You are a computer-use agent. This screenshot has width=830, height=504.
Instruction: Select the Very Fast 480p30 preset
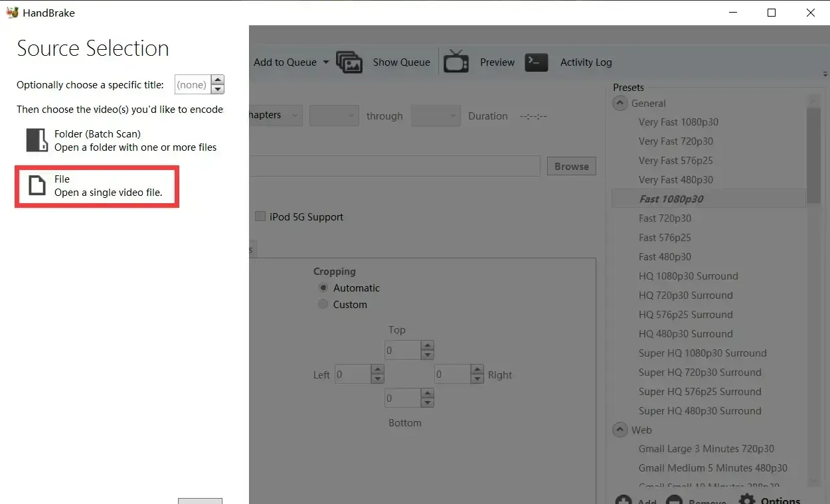676,180
